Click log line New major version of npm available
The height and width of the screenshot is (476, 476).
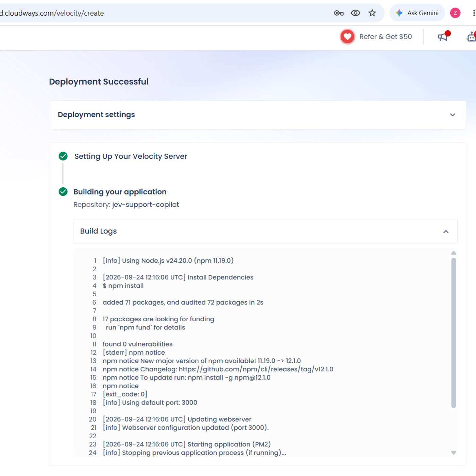[202, 361]
